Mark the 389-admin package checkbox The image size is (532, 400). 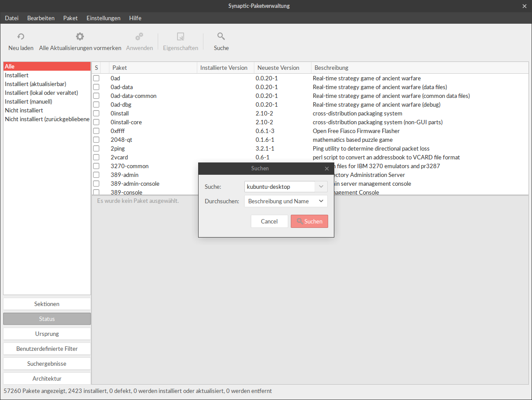[x=96, y=175]
